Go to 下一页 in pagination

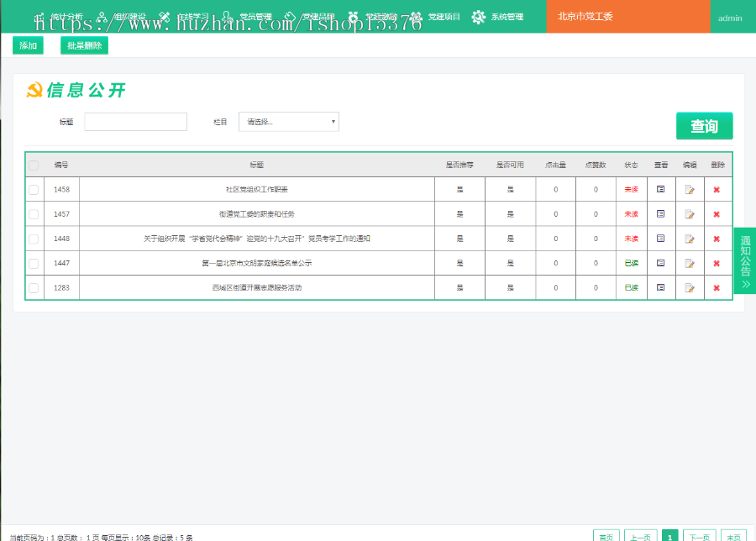pos(699,536)
